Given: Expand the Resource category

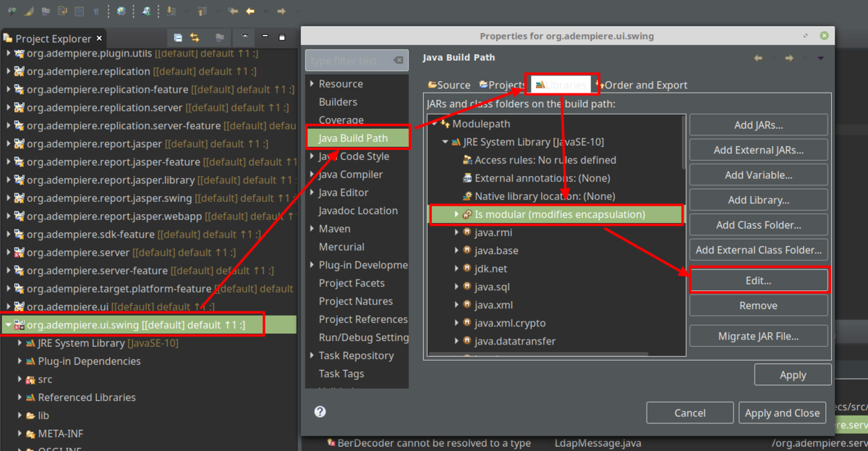Looking at the screenshot, I should pos(312,84).
